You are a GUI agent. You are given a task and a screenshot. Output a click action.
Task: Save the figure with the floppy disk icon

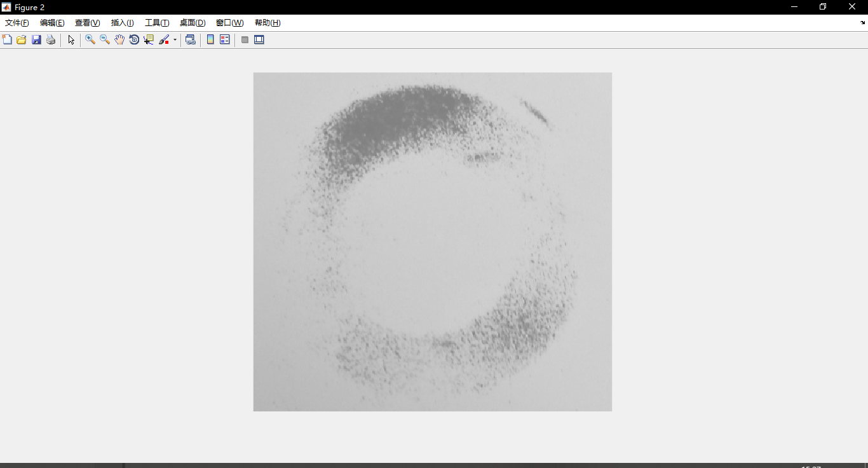pyautogui.click(x=36, y=39)
